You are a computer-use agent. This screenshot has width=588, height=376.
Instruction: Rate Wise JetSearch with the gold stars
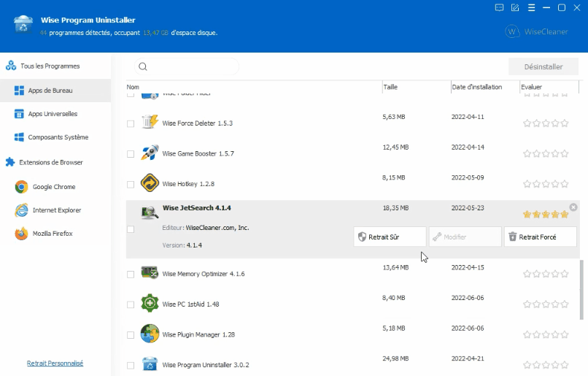click(546, 215)
